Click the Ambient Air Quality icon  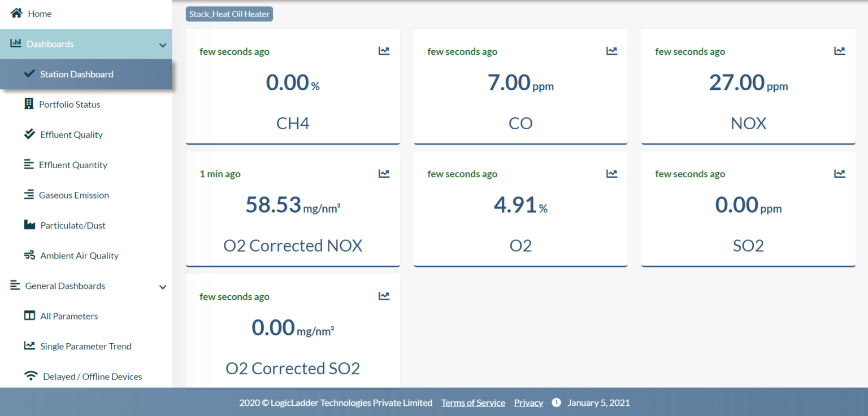click(29, 255)
